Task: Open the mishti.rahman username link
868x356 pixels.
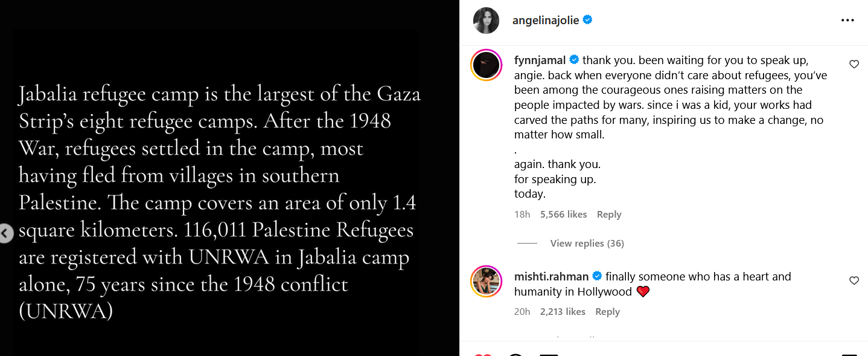Action: (551, 277)
